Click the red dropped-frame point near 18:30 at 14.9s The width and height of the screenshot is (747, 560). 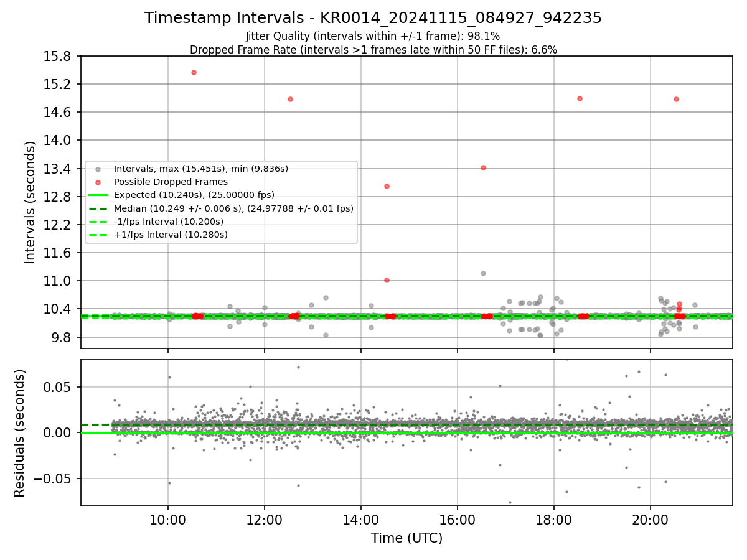pyautogui.click(x=580, y=98)
